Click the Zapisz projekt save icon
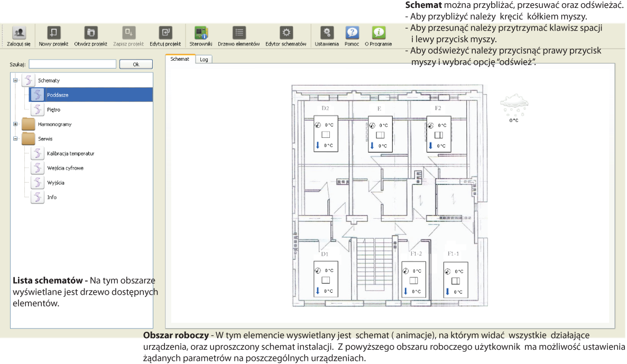 pos(128,32)
